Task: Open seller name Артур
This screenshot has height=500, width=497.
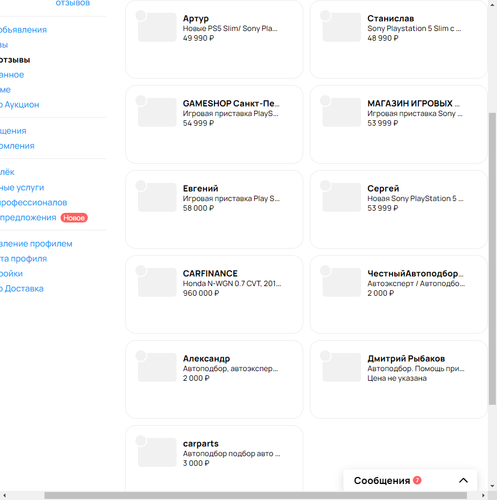Action: click(x=196, y=19)
